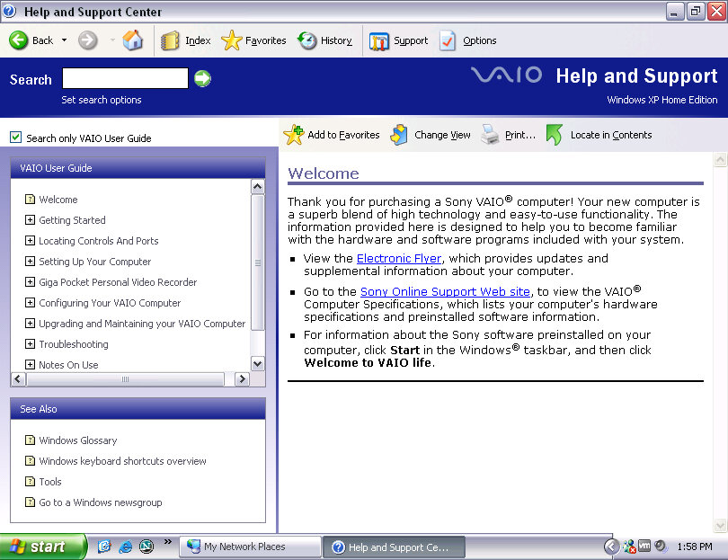Image resolution: width=728 pixels, height=560 pixels.
Task: Open the Options checklist icon
Action: pos(448,40)
